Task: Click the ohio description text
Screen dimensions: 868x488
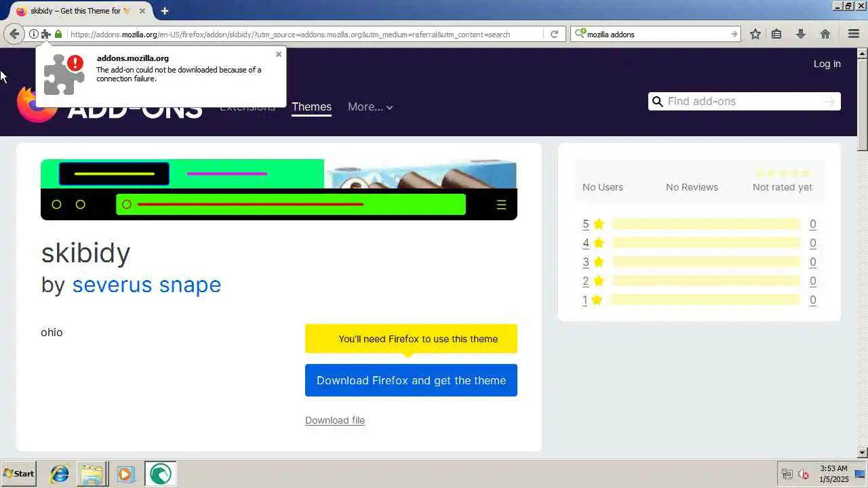Action: pyautogui.click(x=52, y=332)
